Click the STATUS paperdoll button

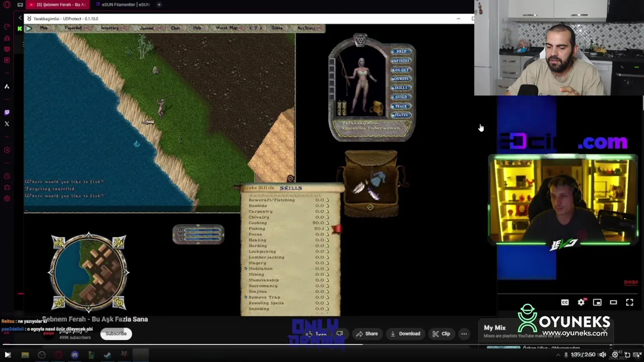[x=401, y=115]
